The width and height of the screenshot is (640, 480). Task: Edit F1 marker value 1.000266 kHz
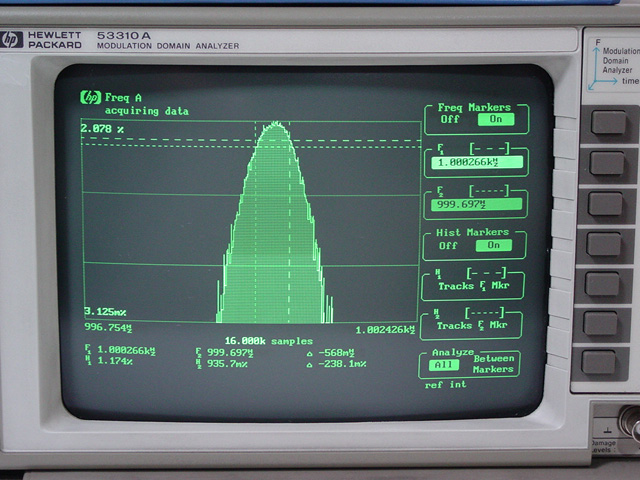pos(476,161)
